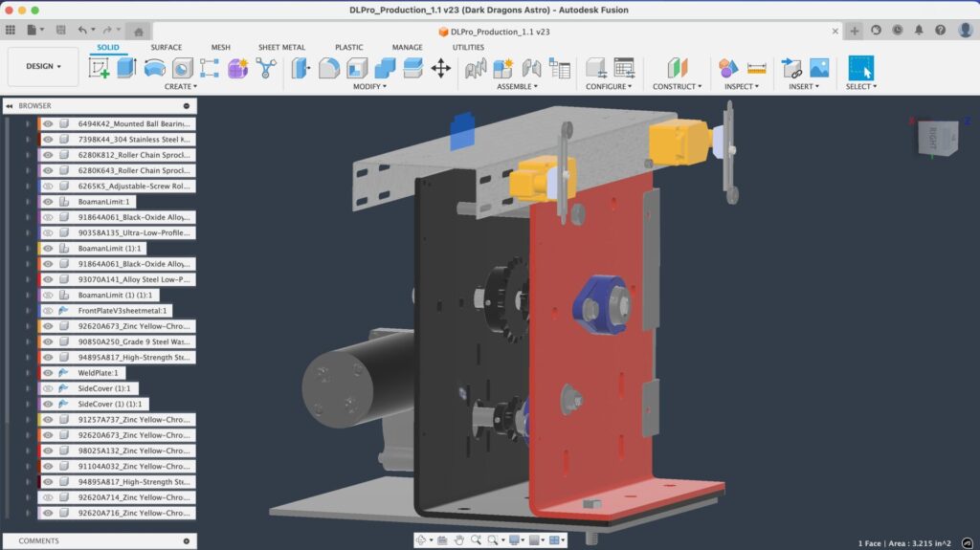Select the Create Form tool
This screenshot has width=980, height=550.
pyautogui.click(x=237, y=68)
